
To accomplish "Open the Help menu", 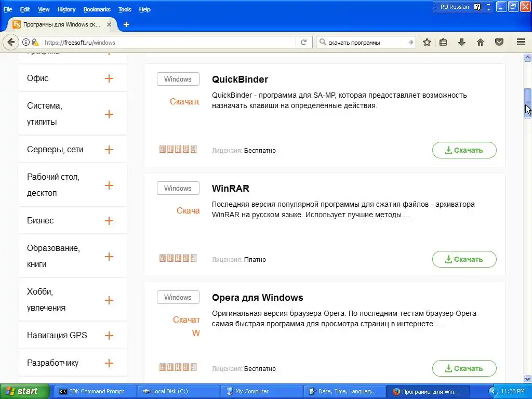I will 144,9.
